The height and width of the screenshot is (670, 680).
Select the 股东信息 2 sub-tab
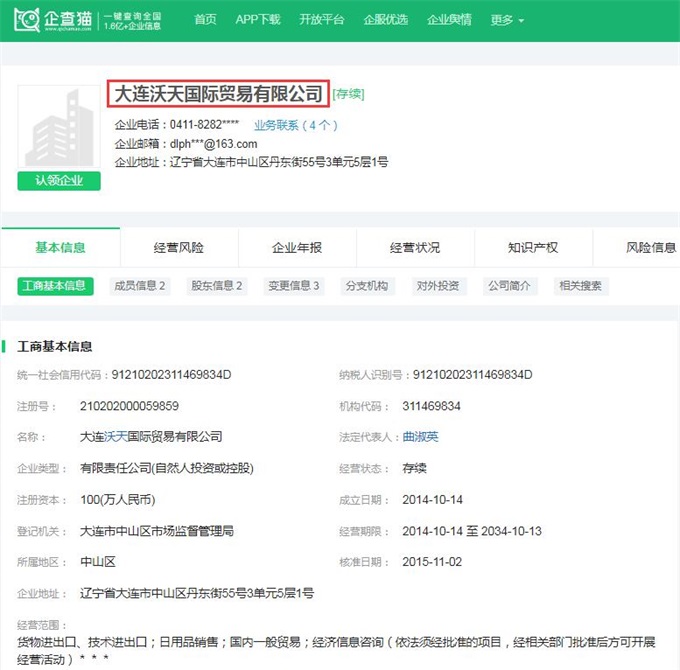click(x=217, y=286)
